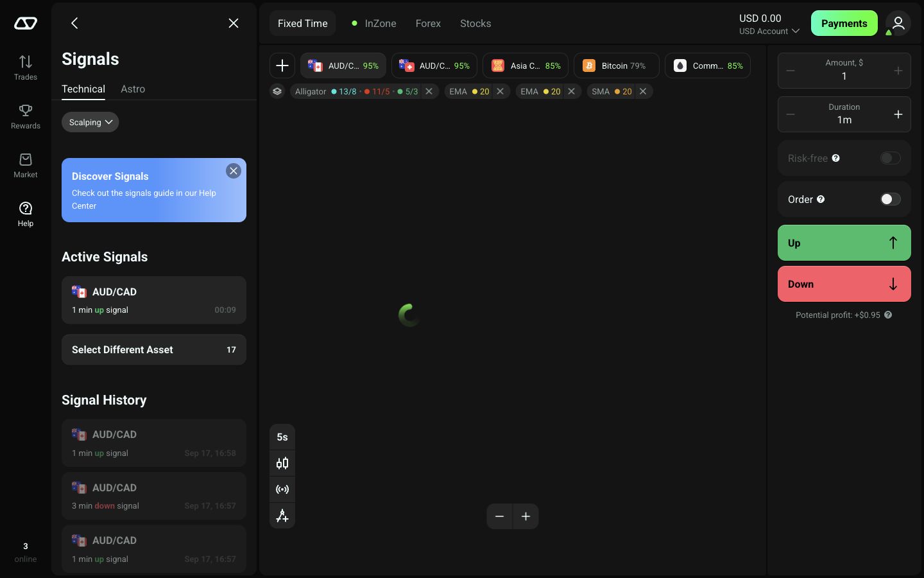Expand the USD Account dropdown
Viewport: 924px width, 578px height.
pyautogui.click(x=769, y=31)
